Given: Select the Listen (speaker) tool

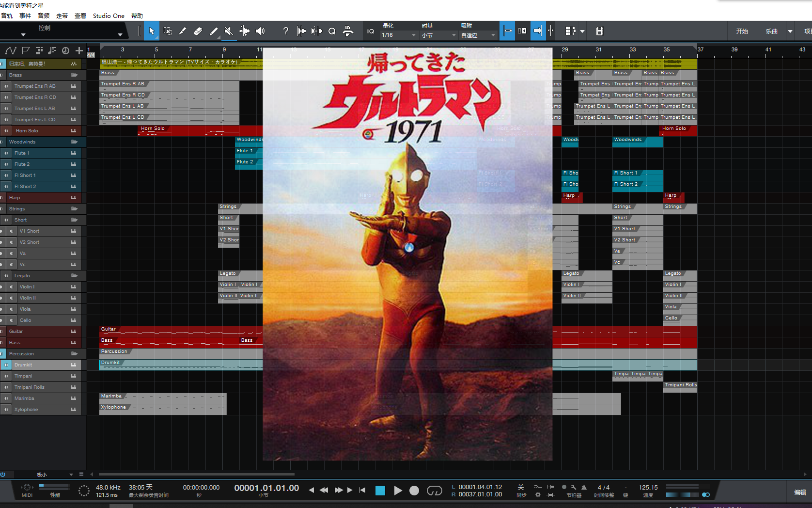Looking at the screenshot, I should (260, 31).
